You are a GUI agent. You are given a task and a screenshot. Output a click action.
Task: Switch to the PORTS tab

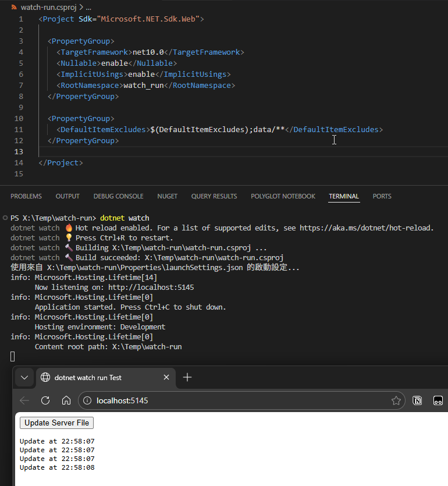pyautogui.click(x=382, y=196)
